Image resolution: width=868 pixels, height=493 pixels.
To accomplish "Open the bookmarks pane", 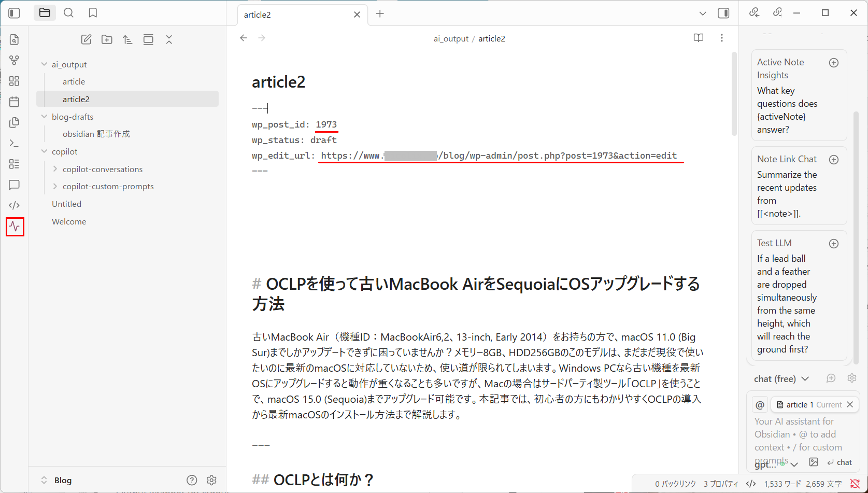I will [93, 13].
